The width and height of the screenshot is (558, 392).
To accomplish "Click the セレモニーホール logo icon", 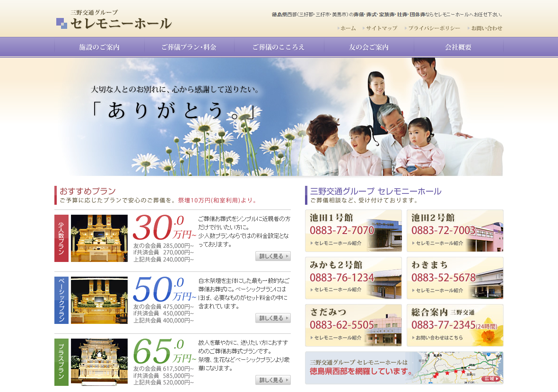I will 61,23.
